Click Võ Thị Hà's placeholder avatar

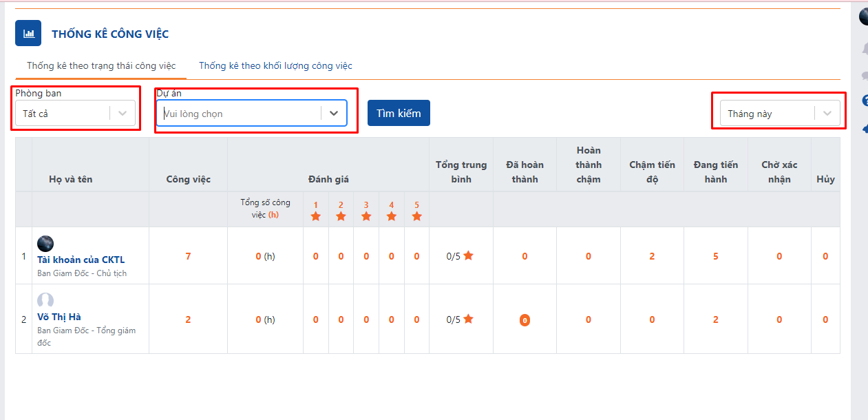(x=45, y=300)
